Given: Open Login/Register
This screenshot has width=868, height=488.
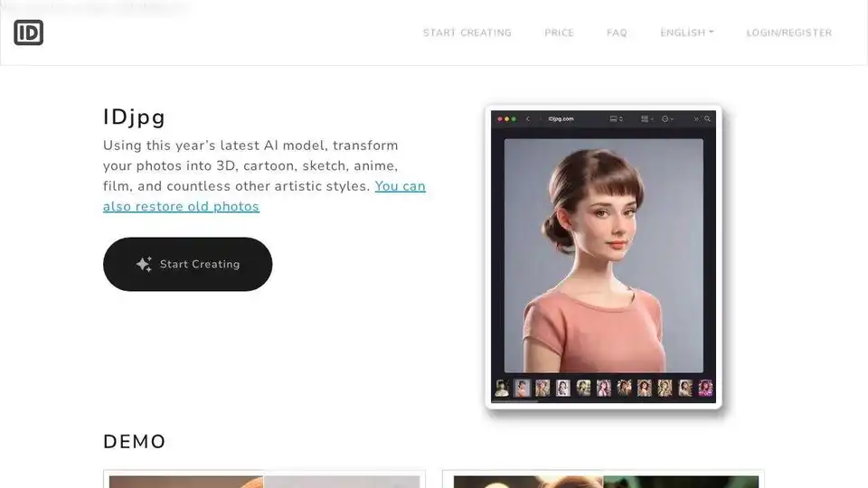Looking at the screenshot, I should tap(788, 33).
